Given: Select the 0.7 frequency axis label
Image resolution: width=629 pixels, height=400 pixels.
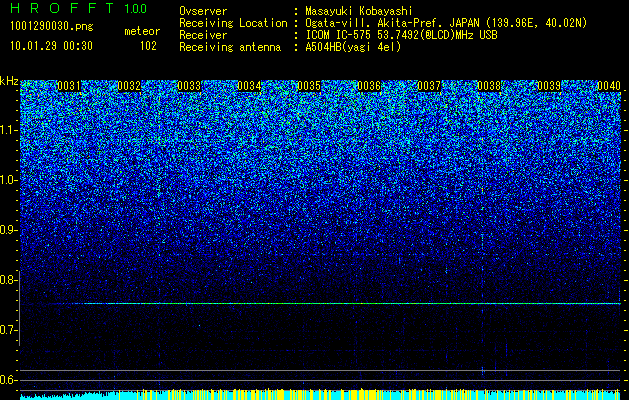Looking at the screenshot, I should point(8,330).
